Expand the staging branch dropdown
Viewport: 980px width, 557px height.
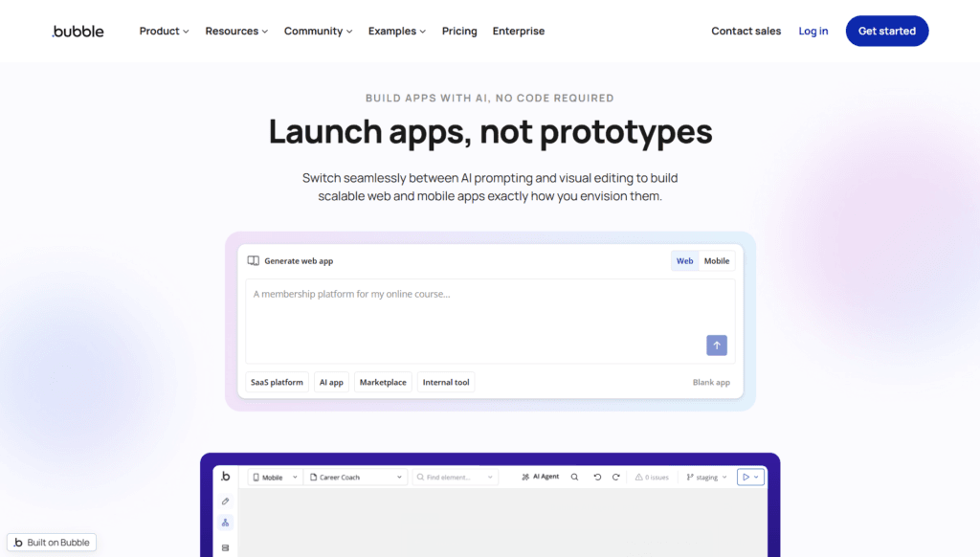point(706,477)
